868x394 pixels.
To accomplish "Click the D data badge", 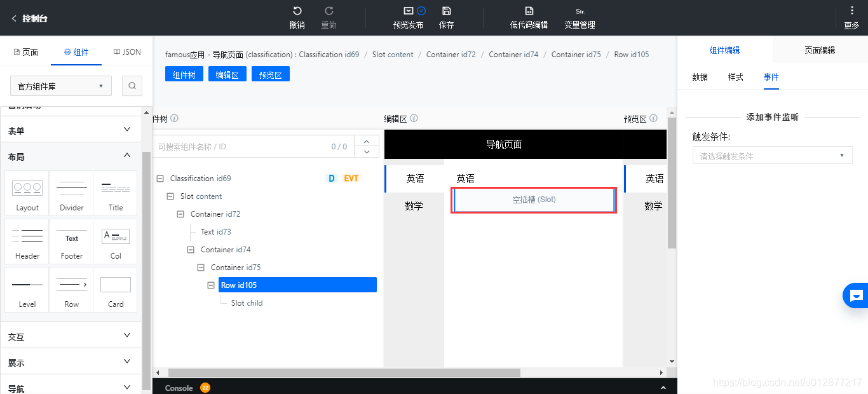I will [331, 179].
